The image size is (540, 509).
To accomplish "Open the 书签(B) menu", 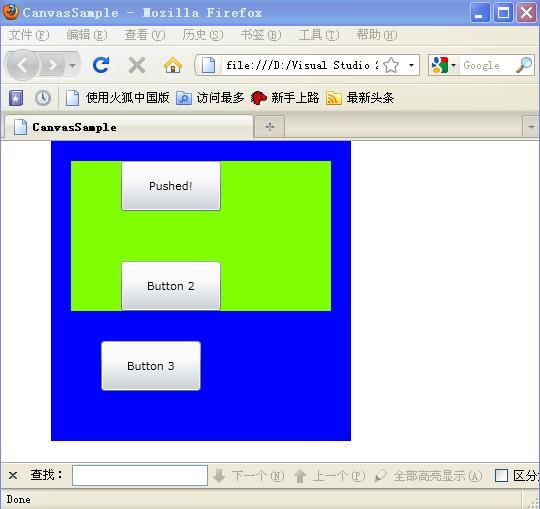I will click(261, 35).
